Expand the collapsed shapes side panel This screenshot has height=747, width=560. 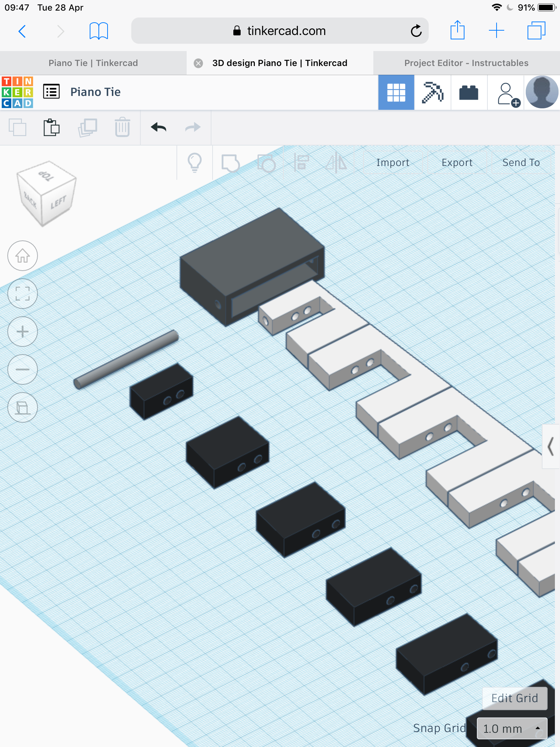click(x=551, y=446)
